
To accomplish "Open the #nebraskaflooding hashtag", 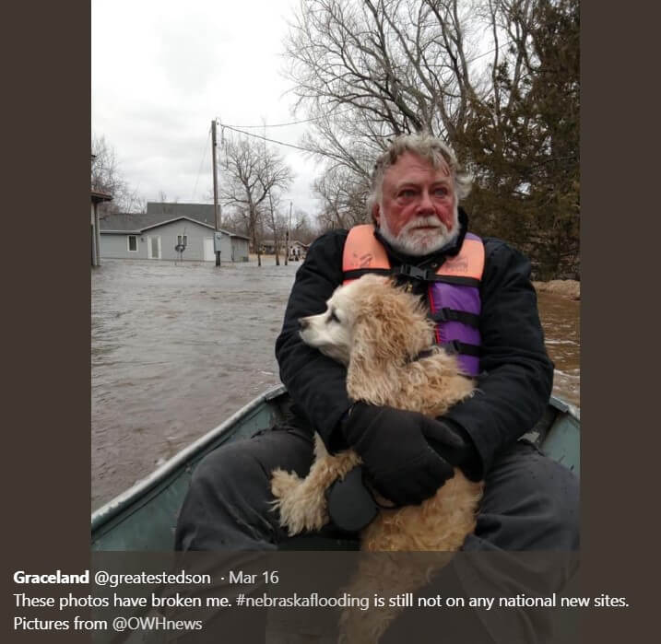I will (303, 601).
